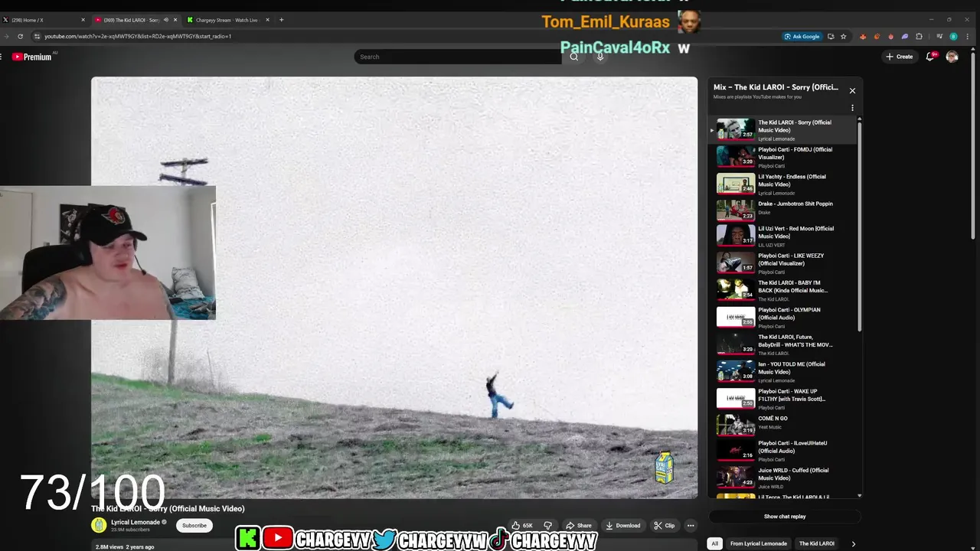The height and width of the screenshot is (551, 980).
Task: Click the Ask Google button
Action: point(802,36)
